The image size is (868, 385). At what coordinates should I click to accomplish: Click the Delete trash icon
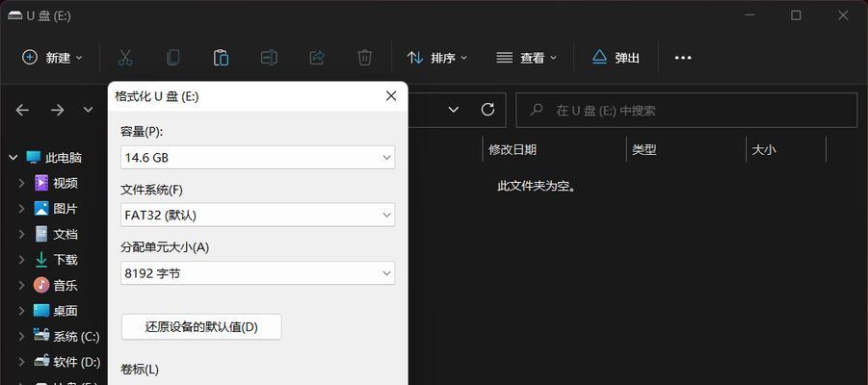[364, 58]
